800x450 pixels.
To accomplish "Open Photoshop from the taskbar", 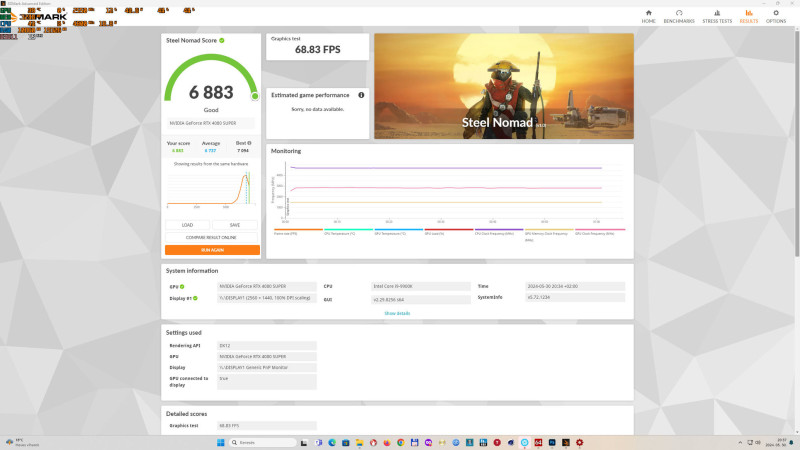I will pyautogui.click(x=552, y=442).
